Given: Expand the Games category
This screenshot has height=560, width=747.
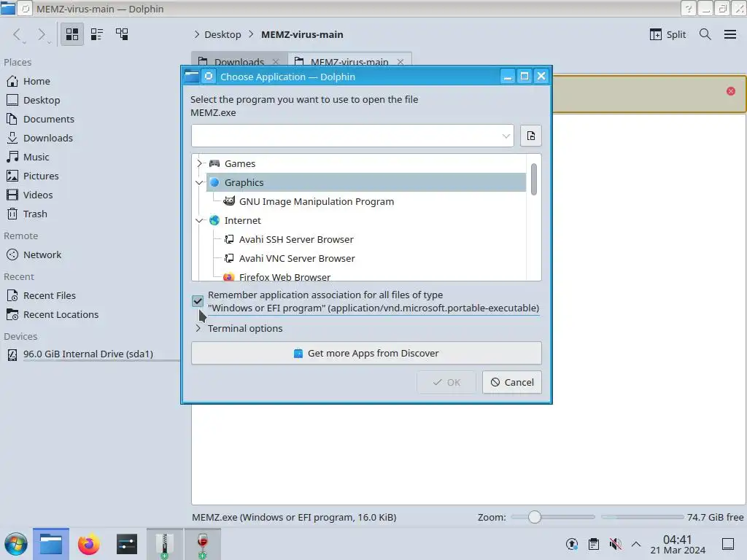Looking at the screenshot, I should [x=200, y=163].
